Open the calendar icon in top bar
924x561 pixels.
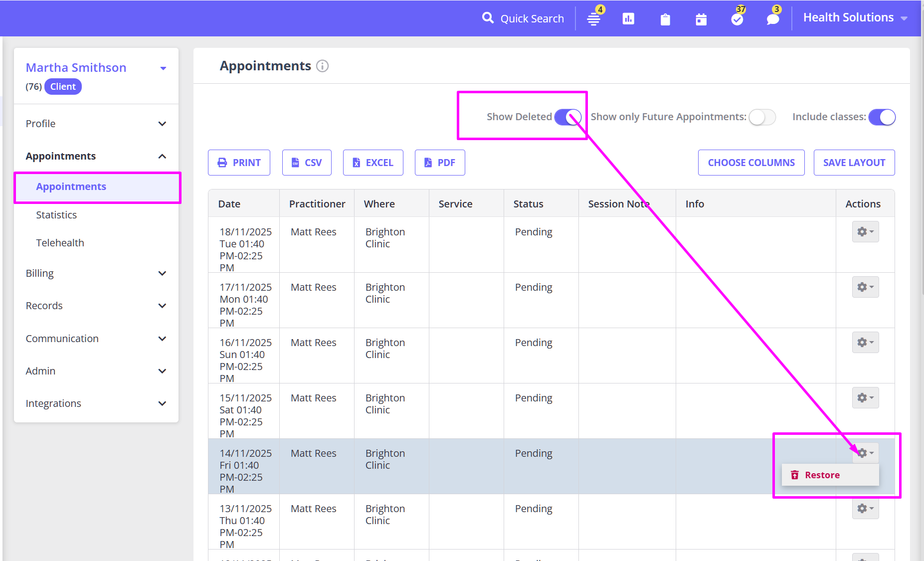pyautogui.click(x=701, y=19)
